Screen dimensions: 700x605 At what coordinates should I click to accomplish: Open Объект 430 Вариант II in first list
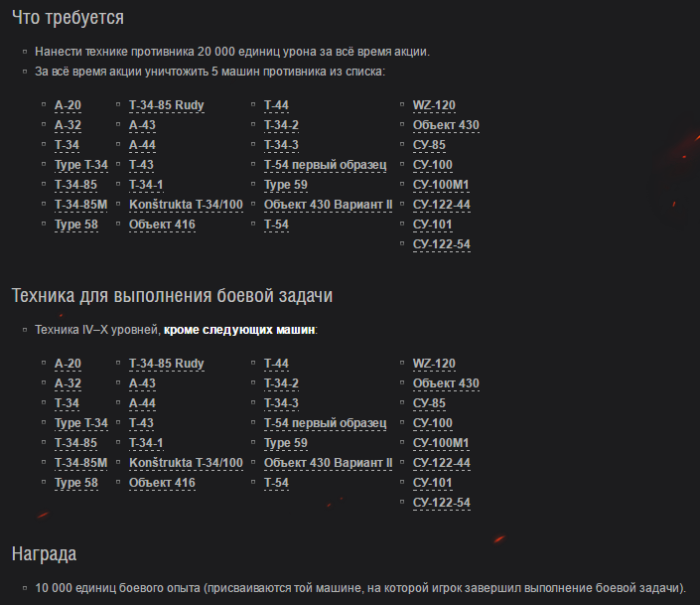coord(328,205)
